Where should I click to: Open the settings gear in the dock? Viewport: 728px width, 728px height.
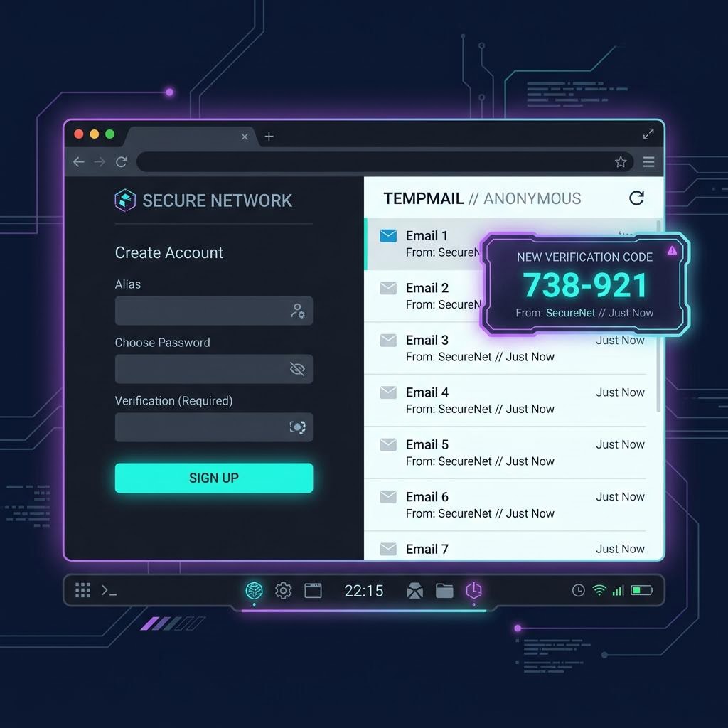click(283, 591)
